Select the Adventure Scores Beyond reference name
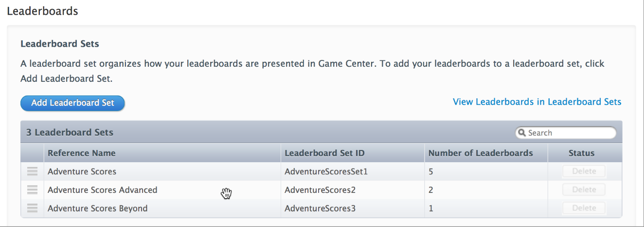 coord(97,208)
